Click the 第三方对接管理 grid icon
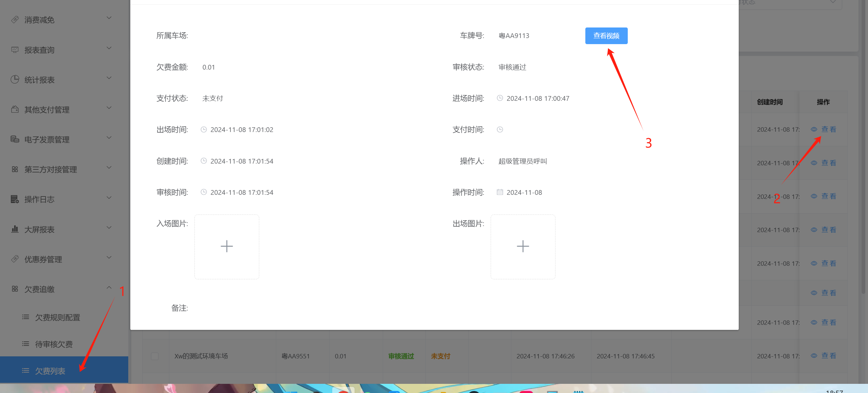The image size is (868, 393). pos(15,169)
